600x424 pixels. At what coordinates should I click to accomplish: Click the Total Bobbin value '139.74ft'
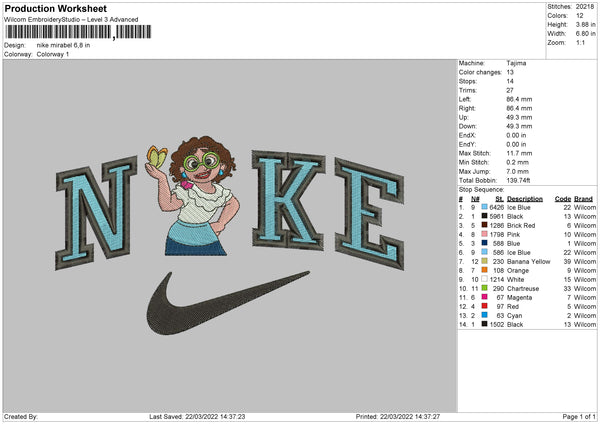[518, 180]
